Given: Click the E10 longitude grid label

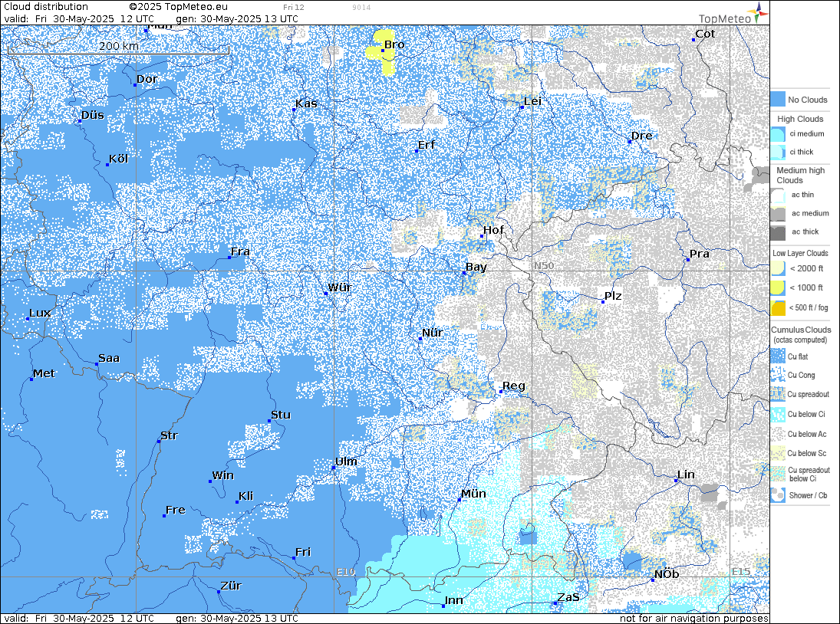Looking at the screenshot, I should point(346,572).
